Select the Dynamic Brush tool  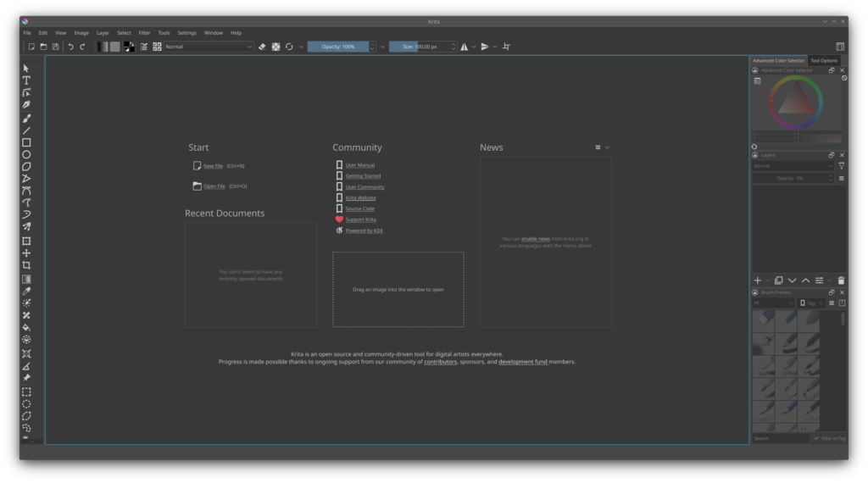(26, 214)
